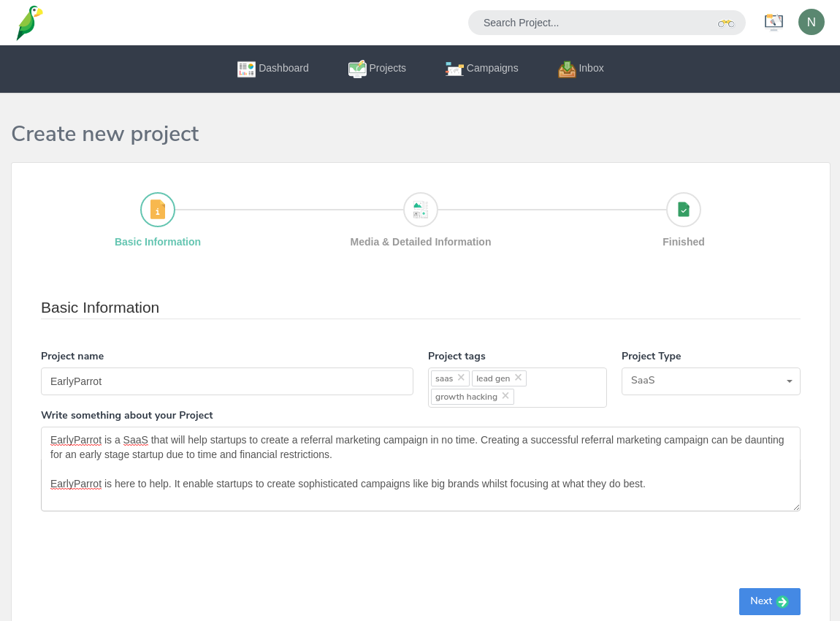
Task: Click into the project description textarea
Action: click(421, 497)
